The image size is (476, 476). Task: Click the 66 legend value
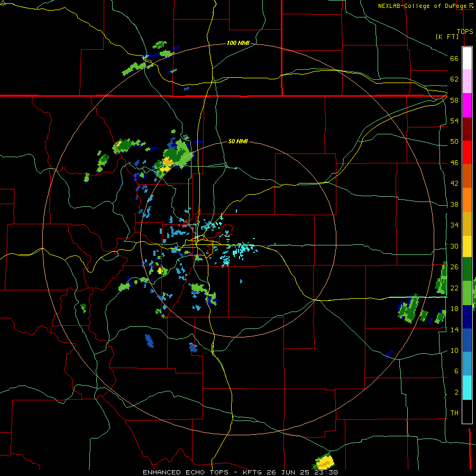[454, 59]
